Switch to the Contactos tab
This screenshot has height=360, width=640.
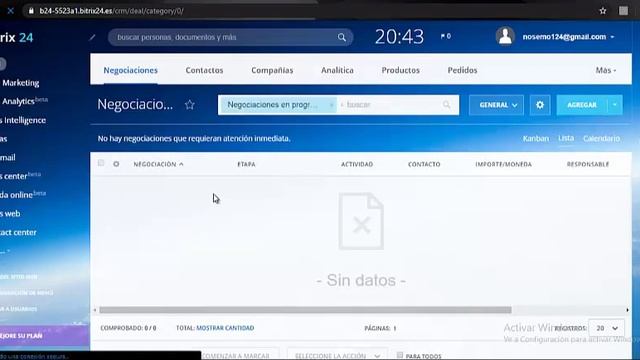point(204,70)
